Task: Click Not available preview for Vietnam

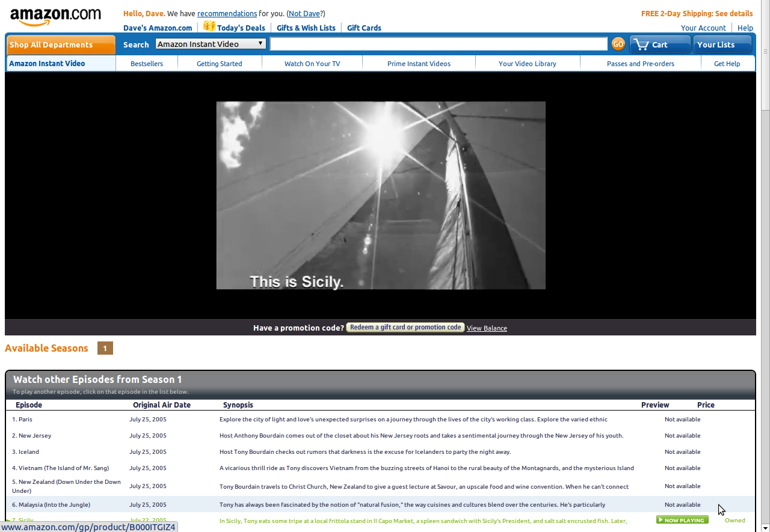Action: pyautogui.click(x=682, y=468)
